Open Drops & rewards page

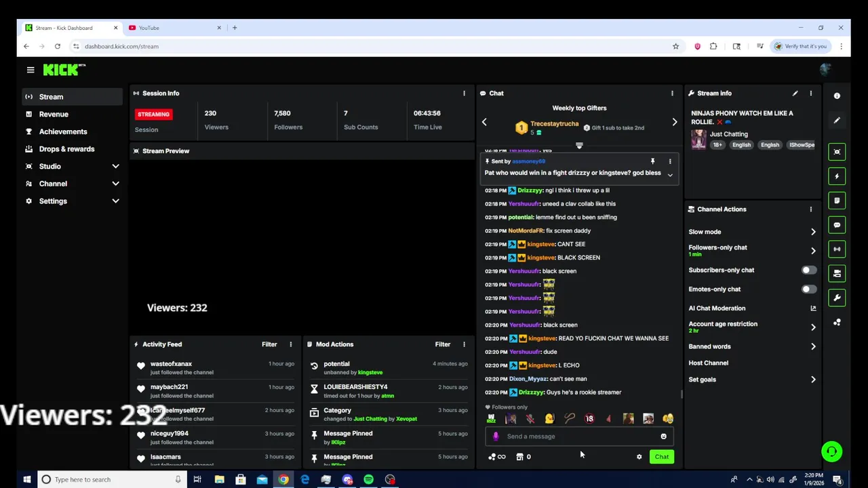pyautogui.click(x=72, y=149)
